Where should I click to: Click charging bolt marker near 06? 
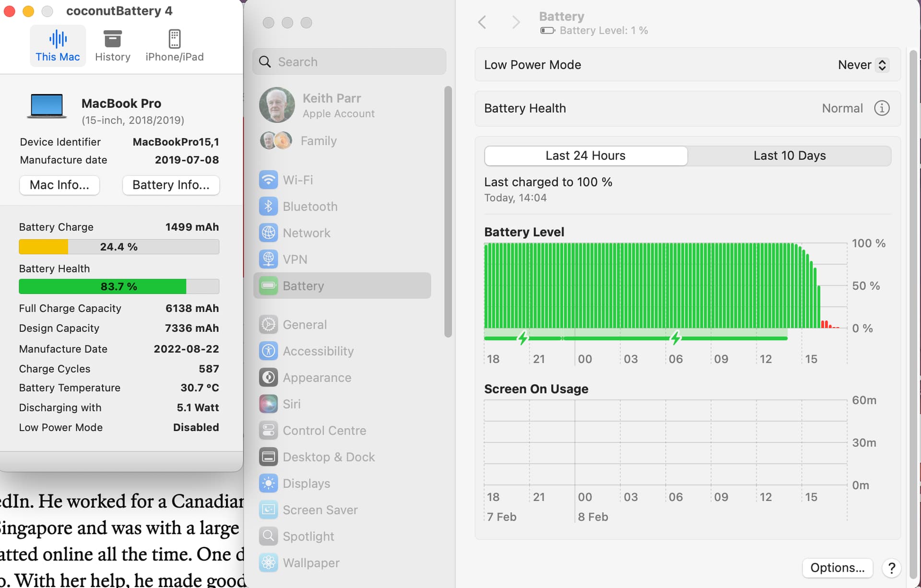(x=676, y=338)
